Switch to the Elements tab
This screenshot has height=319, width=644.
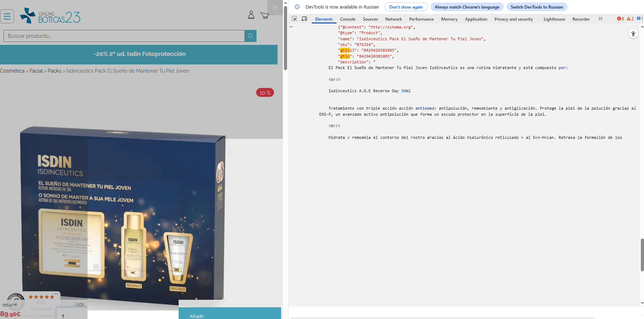(324, 19)
